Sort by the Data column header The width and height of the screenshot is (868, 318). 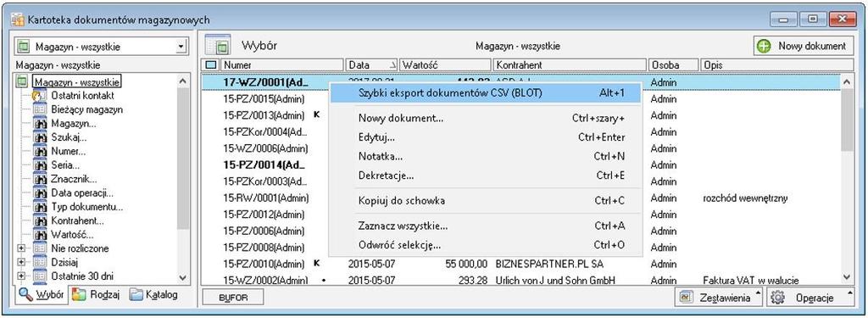point(372,64)
